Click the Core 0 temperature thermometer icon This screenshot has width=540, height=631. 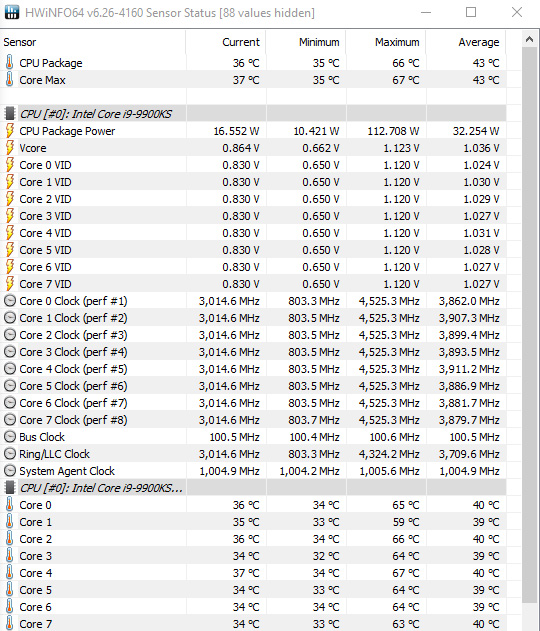[x=9, y=505]
